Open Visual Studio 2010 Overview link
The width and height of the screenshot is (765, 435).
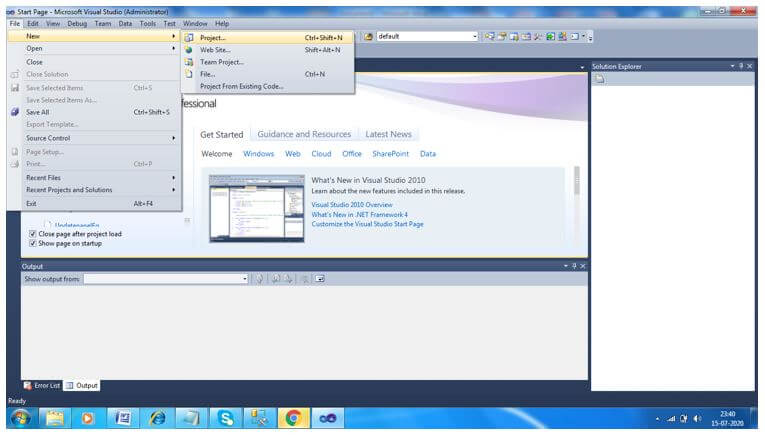click(352, 205)
